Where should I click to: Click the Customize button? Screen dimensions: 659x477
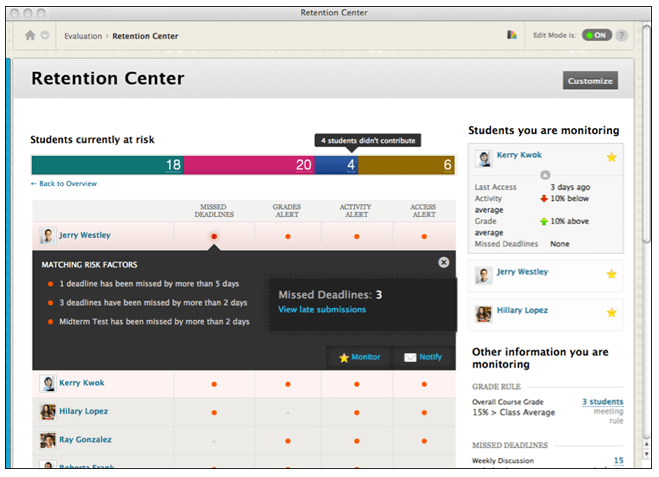click(590, 81)
